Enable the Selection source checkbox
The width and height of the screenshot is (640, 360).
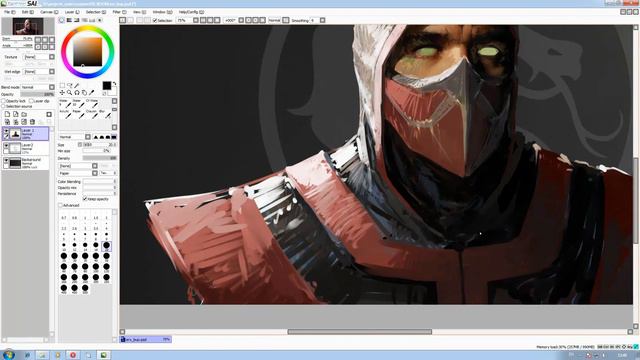tap(4, 106)
